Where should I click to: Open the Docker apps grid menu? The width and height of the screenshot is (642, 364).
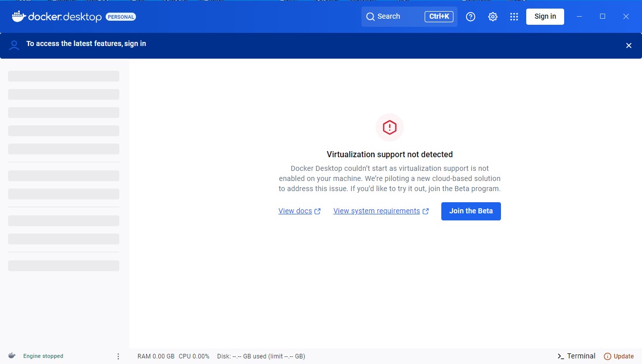514,17
